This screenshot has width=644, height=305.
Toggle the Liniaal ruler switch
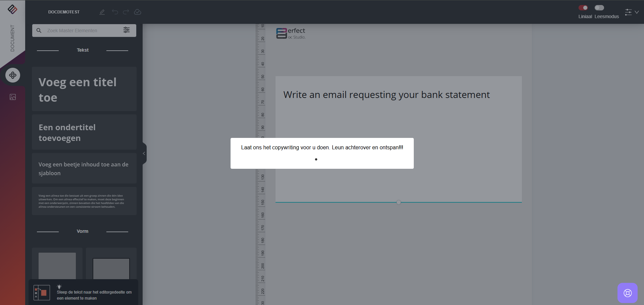point(583,8)
